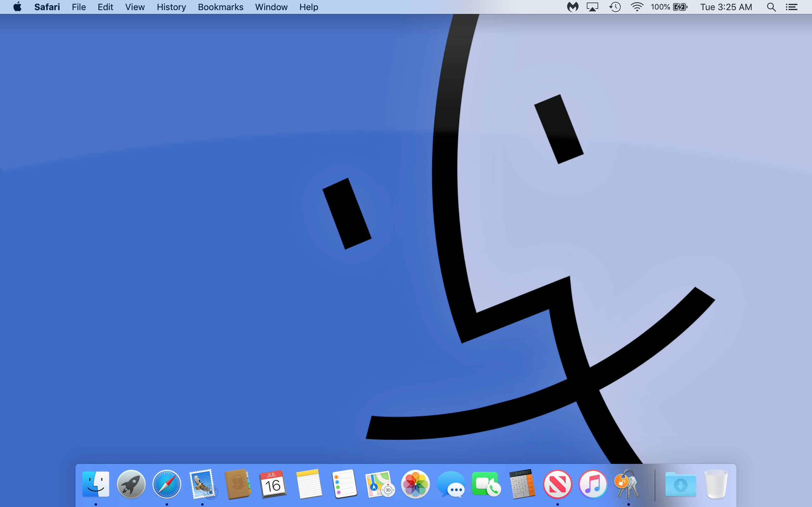Screen dimensions: 812x507
Task: Open the Maps app icon
Action: point(380,484)
